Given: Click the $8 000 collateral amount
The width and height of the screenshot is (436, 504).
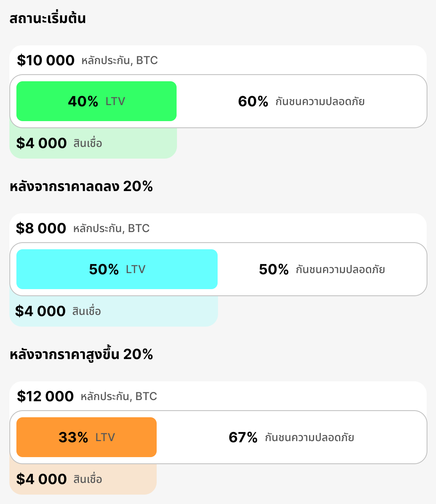Looking at the screenshot, I should [41, 229].
